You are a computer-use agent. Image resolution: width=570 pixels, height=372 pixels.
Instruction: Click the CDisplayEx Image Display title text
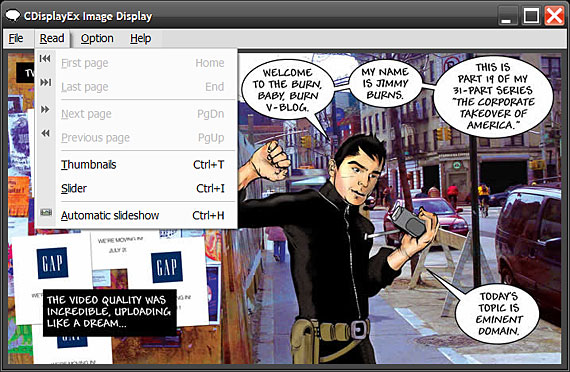tap(88, 16)
